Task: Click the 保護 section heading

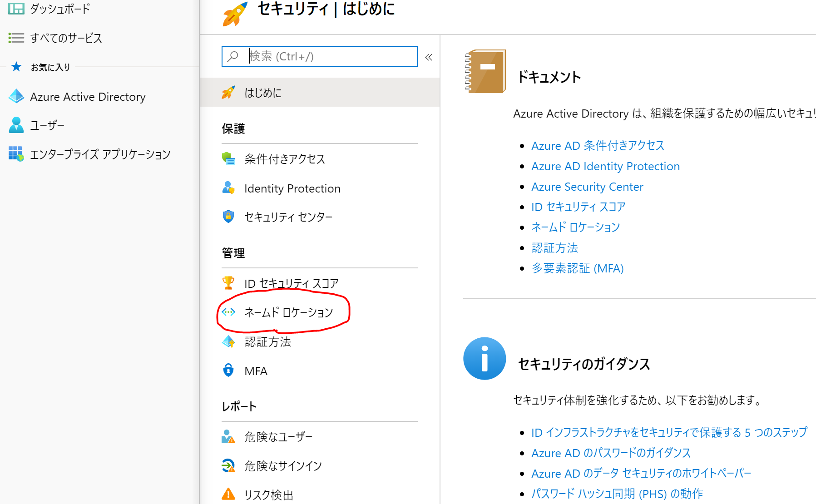Action: point(233,128)
